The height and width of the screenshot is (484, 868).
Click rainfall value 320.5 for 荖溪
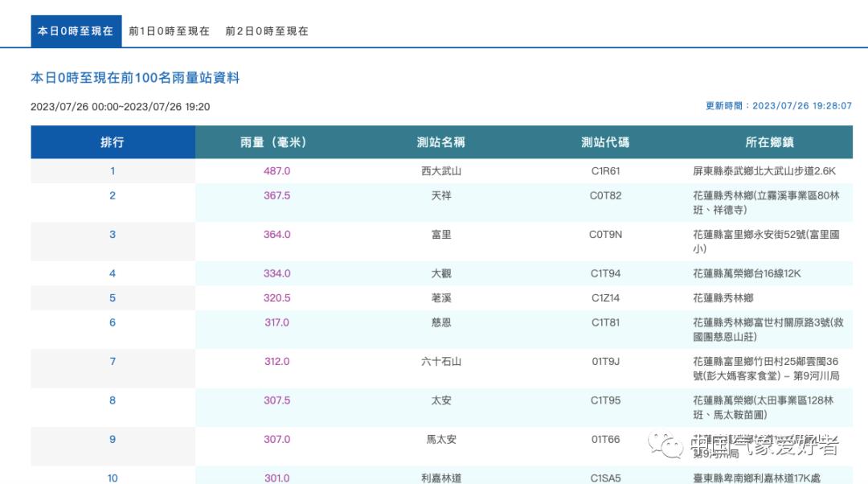(x=276, y=298)
